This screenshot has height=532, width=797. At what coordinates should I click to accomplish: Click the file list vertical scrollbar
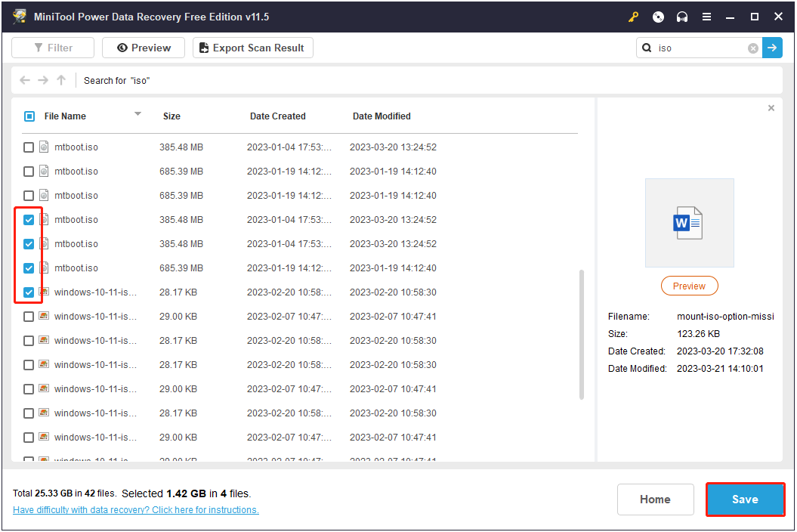click(581, 332)
